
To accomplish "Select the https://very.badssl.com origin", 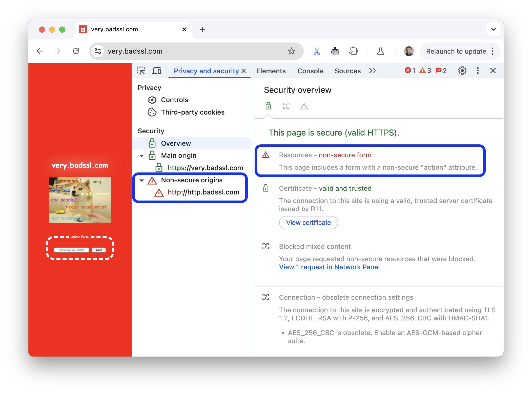I will tap(206, 168).
